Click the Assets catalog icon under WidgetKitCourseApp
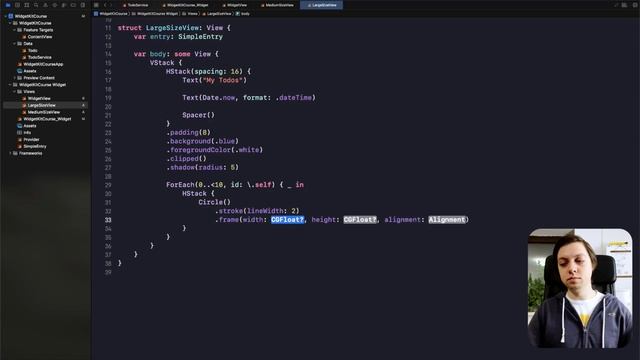Screen dimensions: 640x360 tap(19, 71)
